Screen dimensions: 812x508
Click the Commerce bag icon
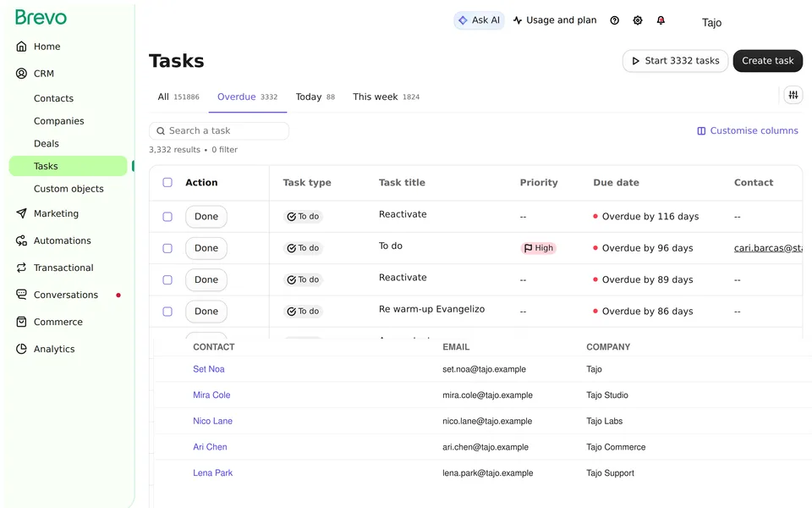(x=21, y=322)
